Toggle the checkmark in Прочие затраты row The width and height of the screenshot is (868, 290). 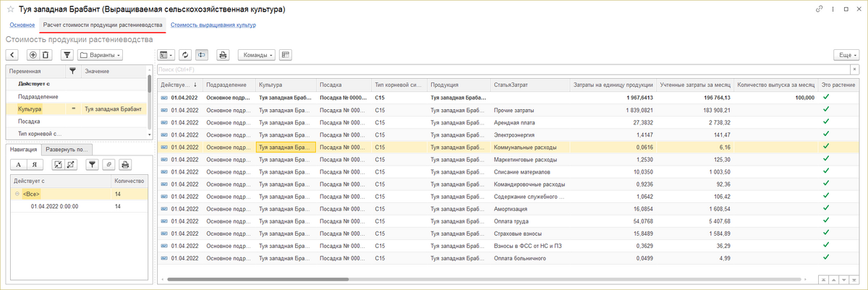point(826,109)
